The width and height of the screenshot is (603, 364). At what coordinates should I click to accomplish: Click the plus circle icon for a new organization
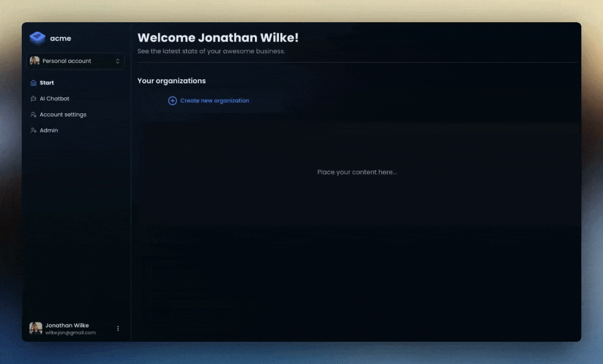[x=173, y=101]
